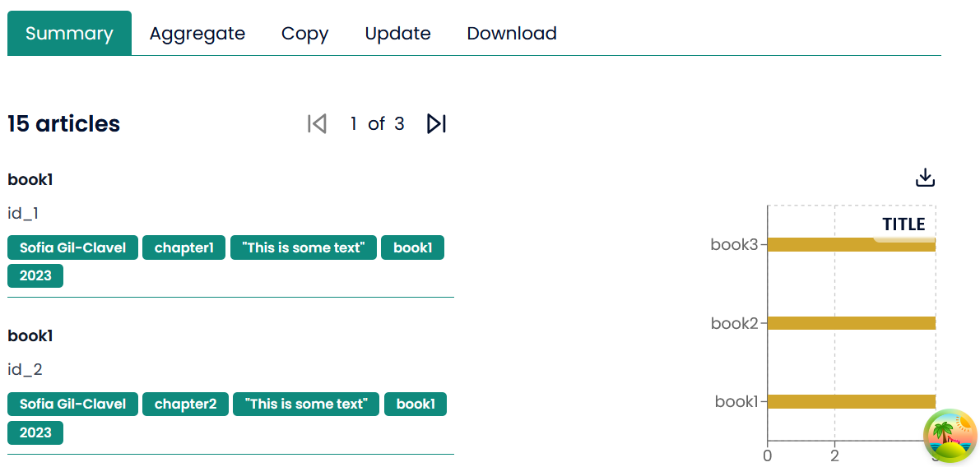The image size is (980, 467).
Task: Click the TITLE legend label on chart
Action: (903, 224)
